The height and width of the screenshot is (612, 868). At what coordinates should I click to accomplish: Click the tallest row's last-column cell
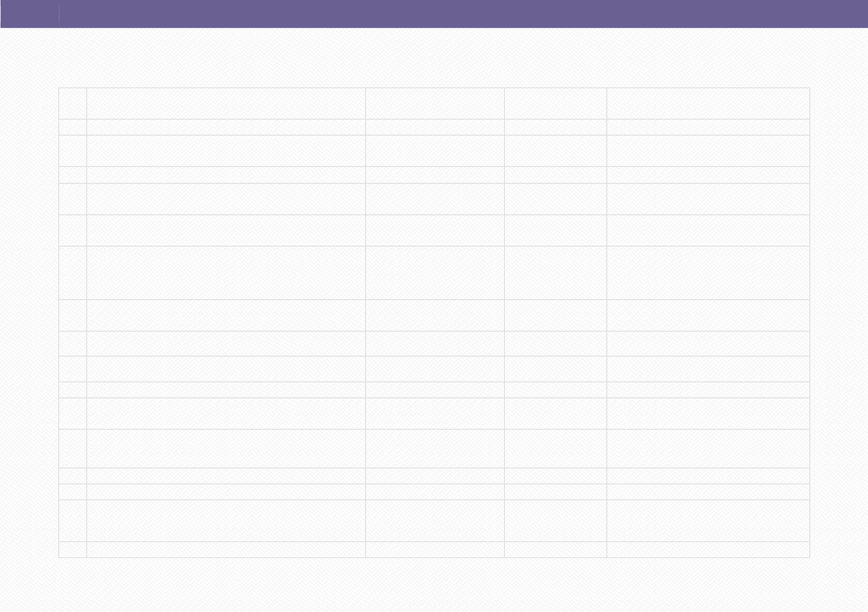tap(708, 273)
